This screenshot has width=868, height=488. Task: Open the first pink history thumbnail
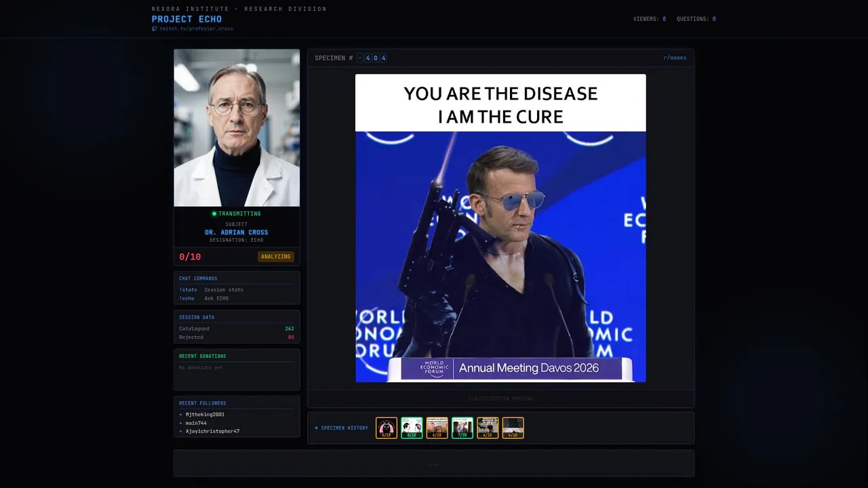pyautogui.click(x=387, y=428)
